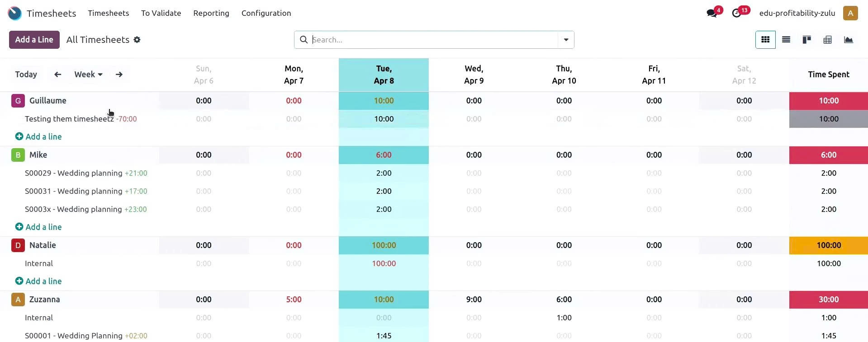Image resolution: width=868 pixels, height=342 pixels.
Task: Open the user avatar account menu
Action: tap(850, 13)
